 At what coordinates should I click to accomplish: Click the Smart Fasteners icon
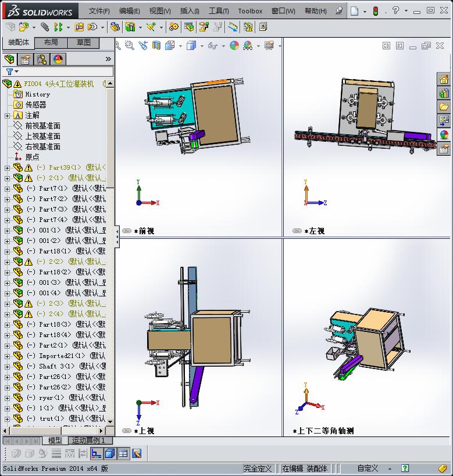pyautogui.click(x=79, y=27)
